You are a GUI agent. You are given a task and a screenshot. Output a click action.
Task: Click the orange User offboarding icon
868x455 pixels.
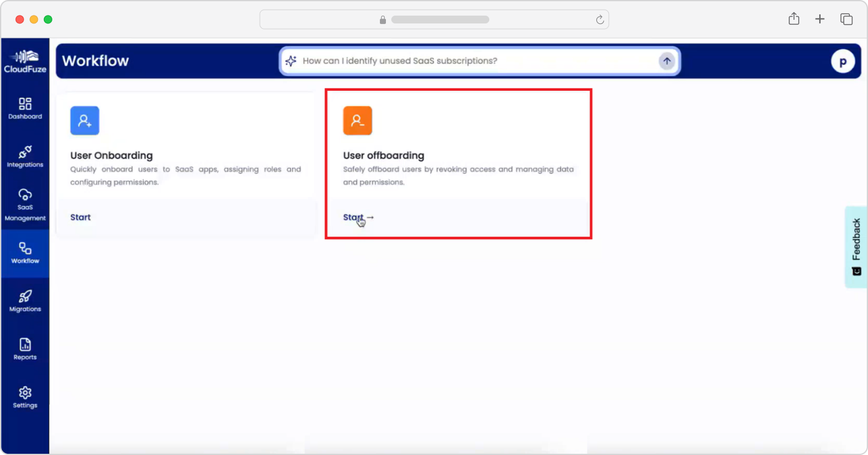[358, 120]
